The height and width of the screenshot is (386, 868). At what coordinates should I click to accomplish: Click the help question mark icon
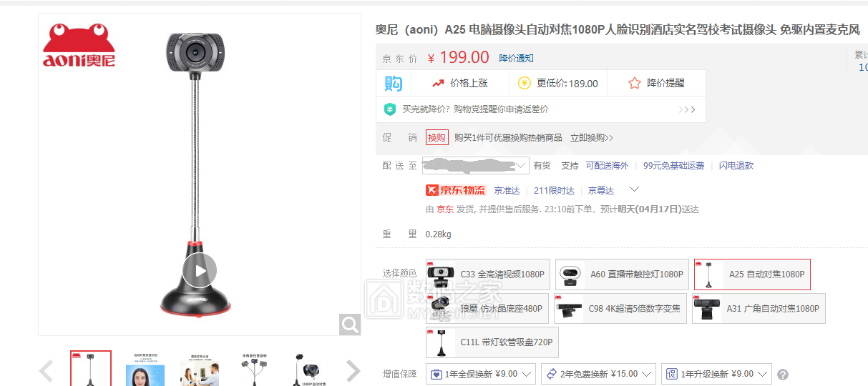(783, 374)
